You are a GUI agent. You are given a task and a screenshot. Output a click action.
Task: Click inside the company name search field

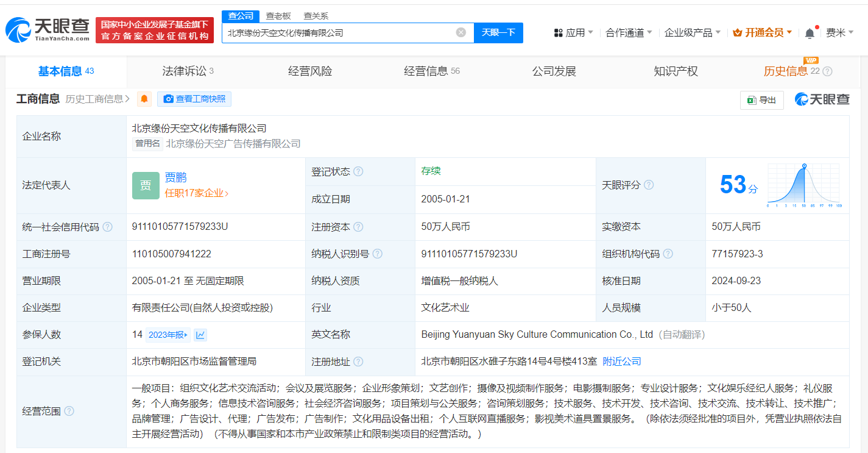tap(338, 33)
